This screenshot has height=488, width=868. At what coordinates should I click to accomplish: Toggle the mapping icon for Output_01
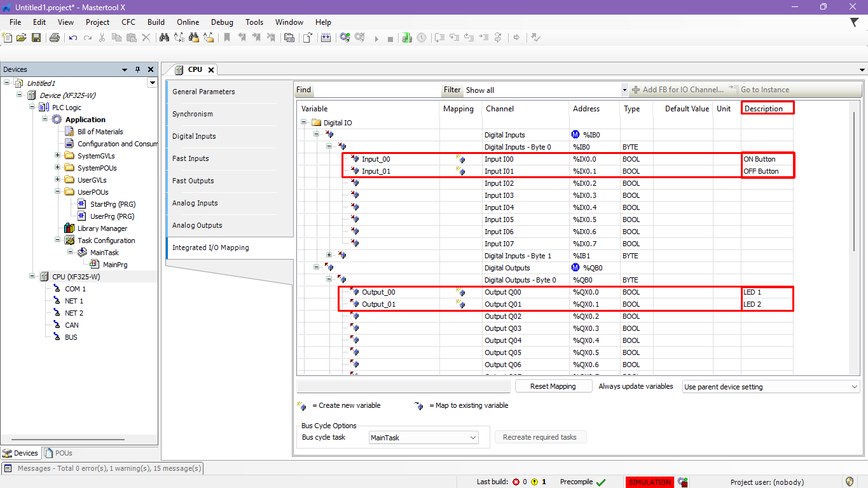point(460,304)
